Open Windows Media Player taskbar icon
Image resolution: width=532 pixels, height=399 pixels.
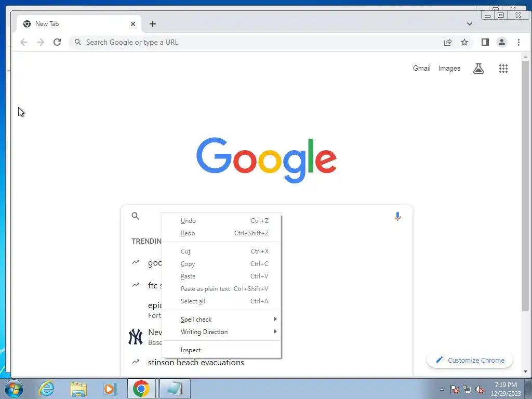pyautogui.click(x=110, y=389)
